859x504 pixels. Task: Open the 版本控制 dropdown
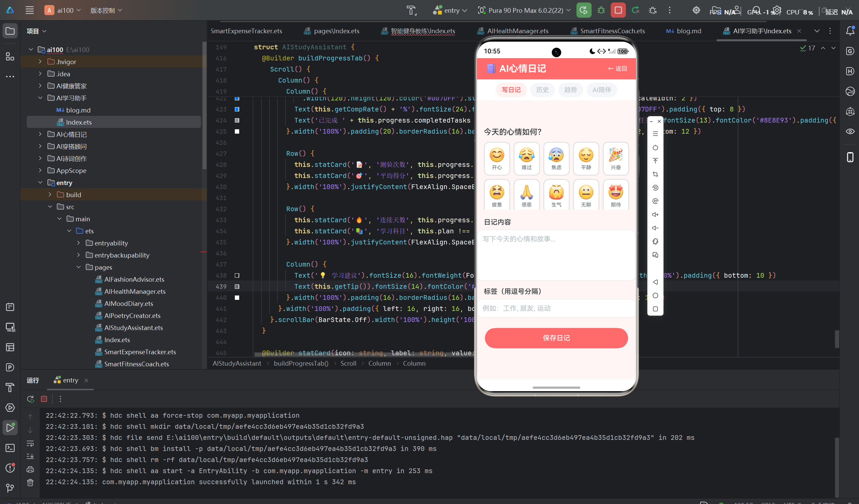(x=106, y=10)
